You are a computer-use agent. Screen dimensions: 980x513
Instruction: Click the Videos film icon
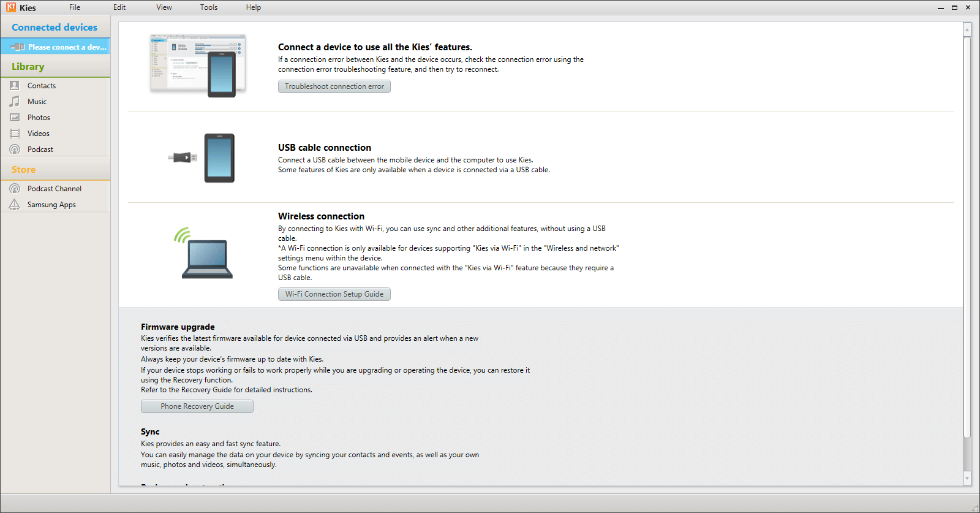(x=15, y=134)
